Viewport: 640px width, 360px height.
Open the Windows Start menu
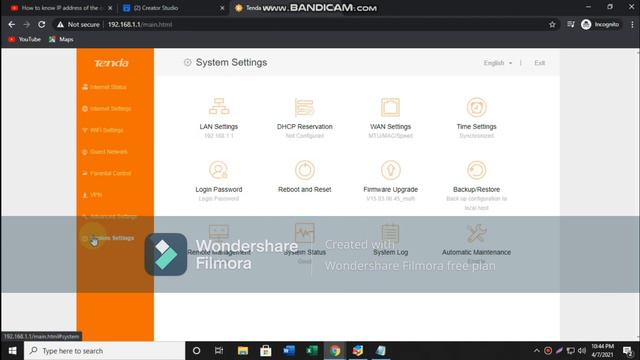tap(12, 351)
